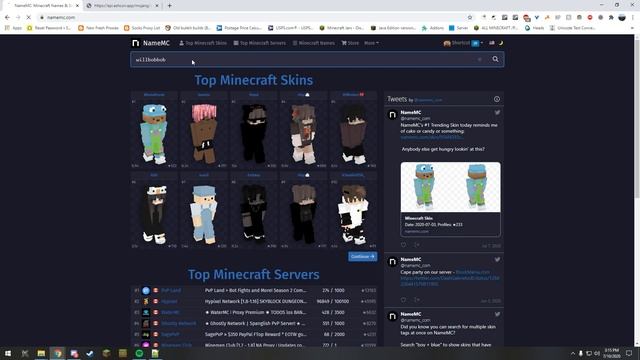Viewport: 640px width, 360px height.
Task: Expand the Sherlock account dropdown
Action: click(463, 43)
